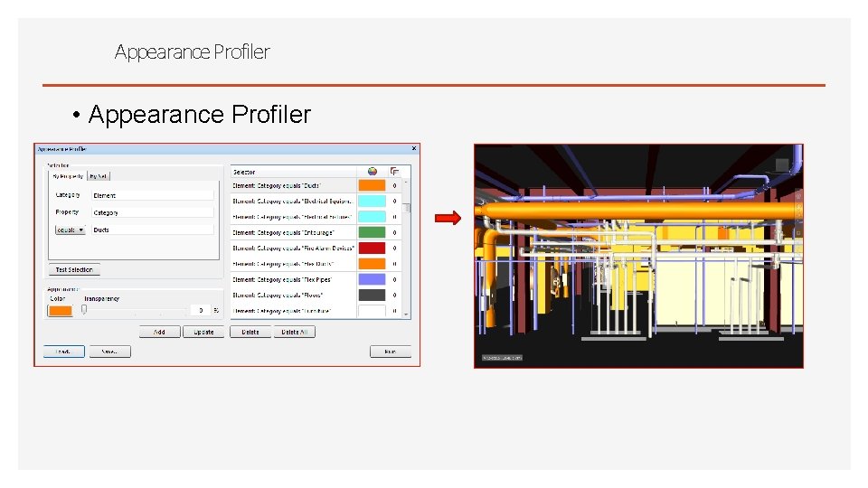The width and height of the screenshot is (868, 488).
Task: Click the cyan swatch for Electrical Equipment
Action: pos(372,201)
